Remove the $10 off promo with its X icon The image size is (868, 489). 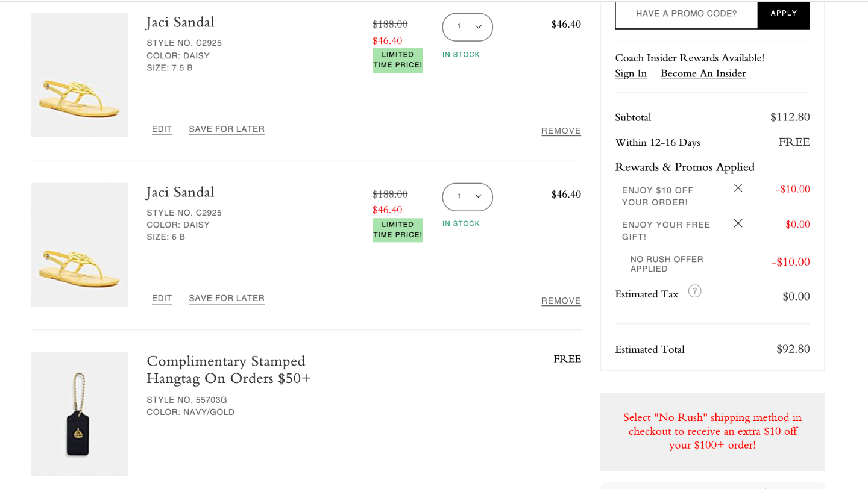pos(738,188)
